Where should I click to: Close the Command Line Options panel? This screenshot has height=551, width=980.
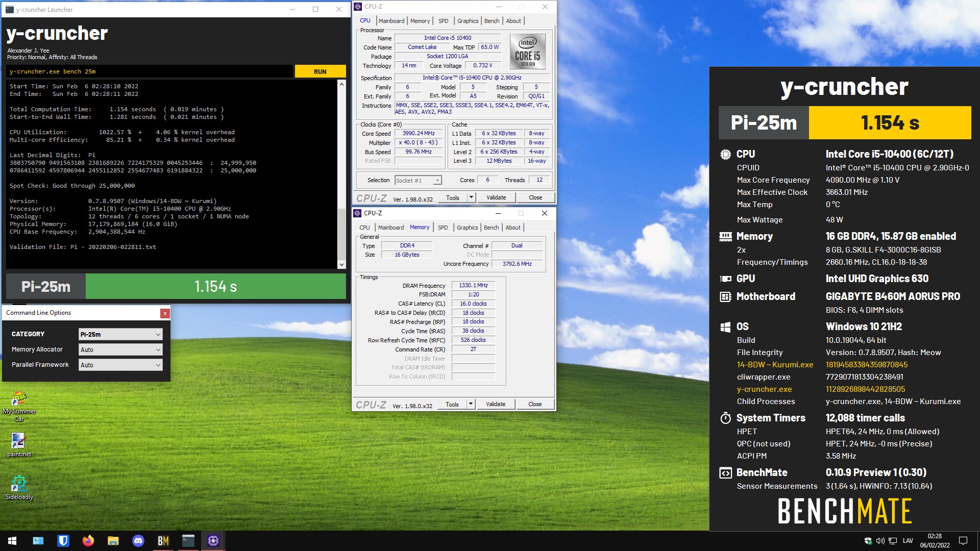(x=165, y=313)
